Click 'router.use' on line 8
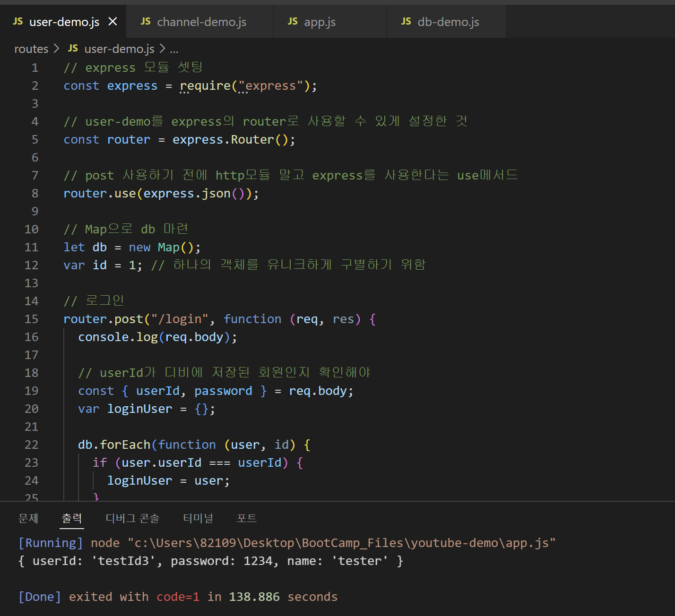 [100, 194]
